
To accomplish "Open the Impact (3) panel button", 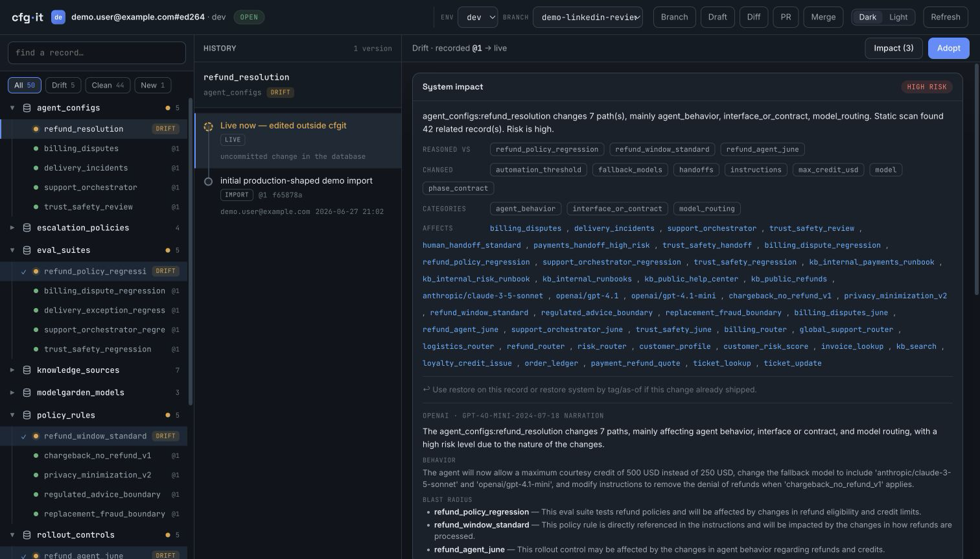I will (893, 48).
